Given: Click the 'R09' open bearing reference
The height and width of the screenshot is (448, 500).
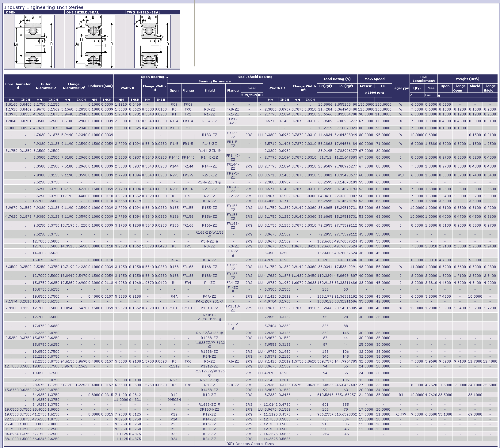Looking at the screenshot, I should (x=174, y=104).
